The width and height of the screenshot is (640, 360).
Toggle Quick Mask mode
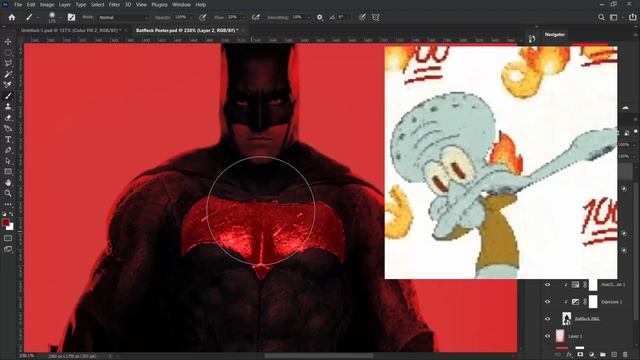tap(8, 238)
